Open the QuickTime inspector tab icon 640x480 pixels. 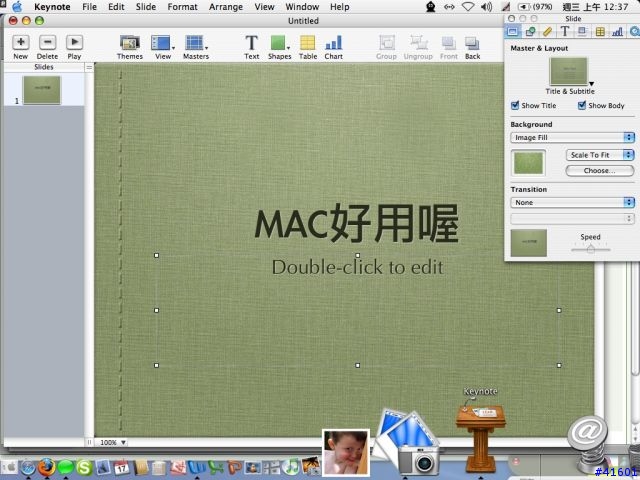(634, 31)
